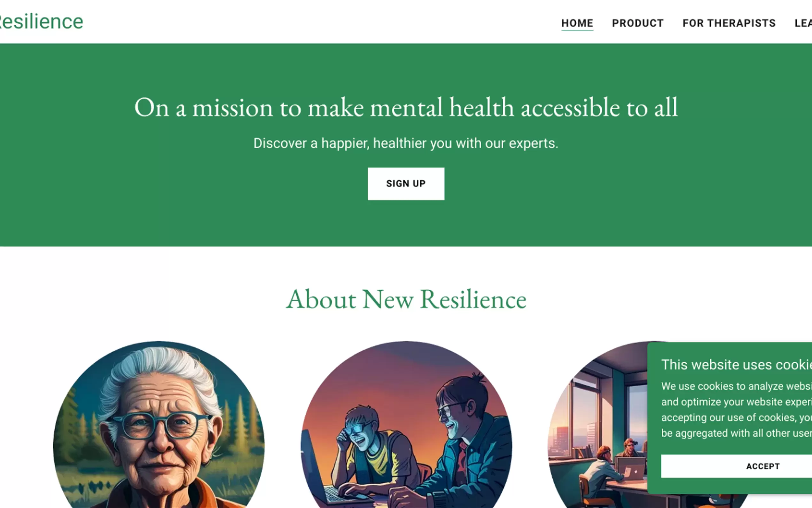Click the cookie notice description text
This screenshot has width=812, height=508.
(737, 409)
